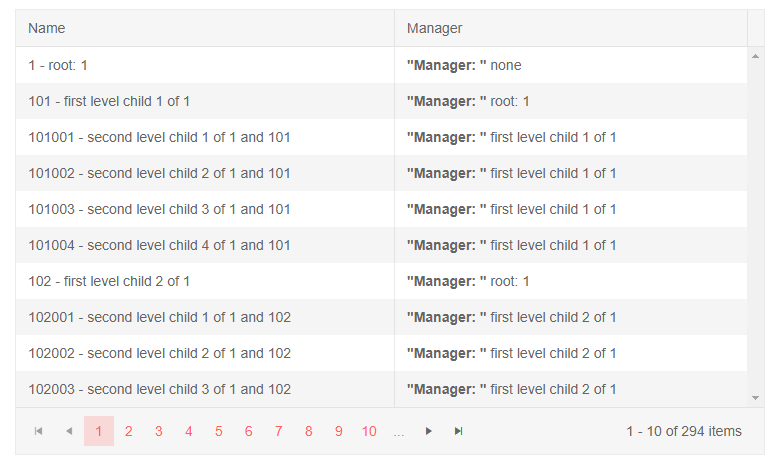Click row '102 - first level child 2 of 1'
This screenshot has height=465, width=774.
109,281
